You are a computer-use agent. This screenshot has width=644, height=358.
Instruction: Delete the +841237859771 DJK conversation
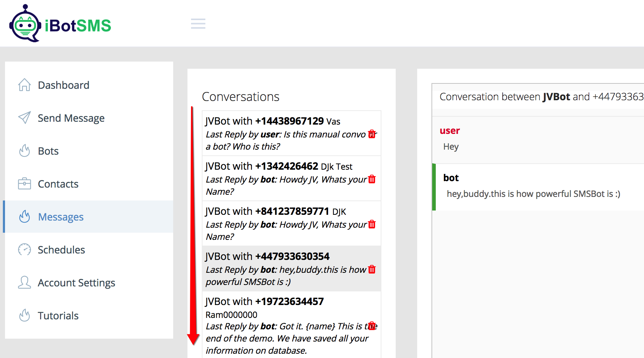(372, 224)
